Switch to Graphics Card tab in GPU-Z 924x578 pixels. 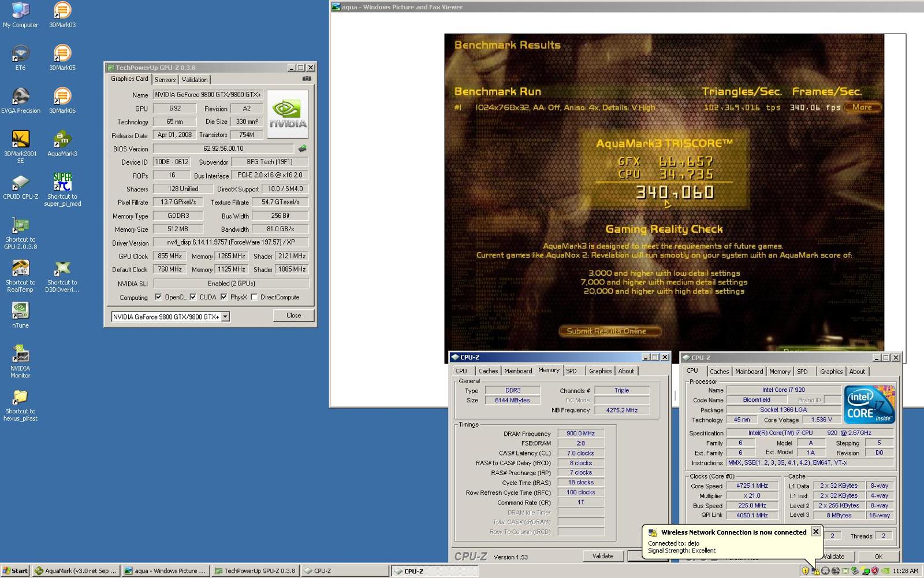tap(129, 79)
